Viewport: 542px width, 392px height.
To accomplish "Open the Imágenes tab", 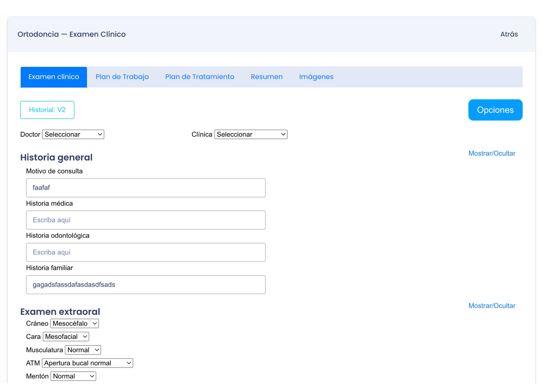I will (316, 77).
